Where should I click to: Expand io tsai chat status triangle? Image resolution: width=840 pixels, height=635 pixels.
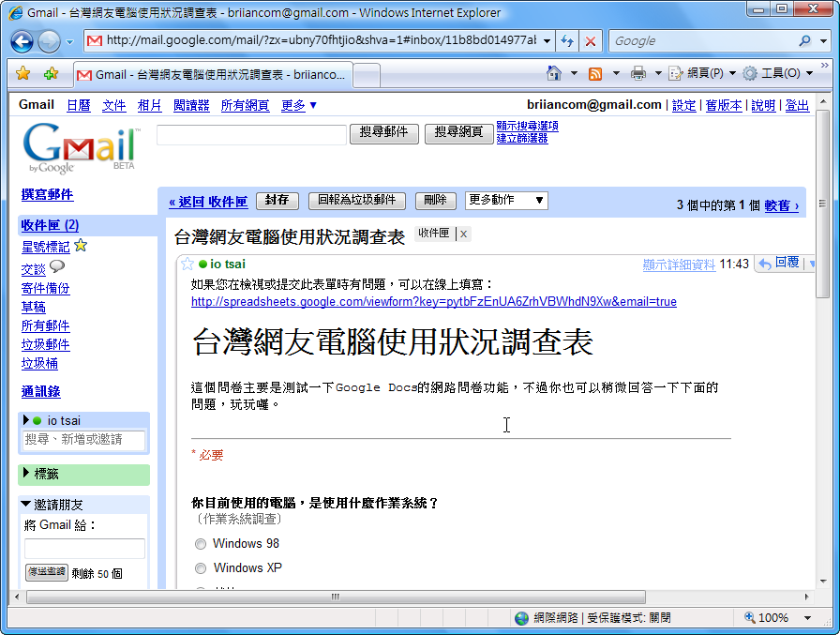point(25,420)
